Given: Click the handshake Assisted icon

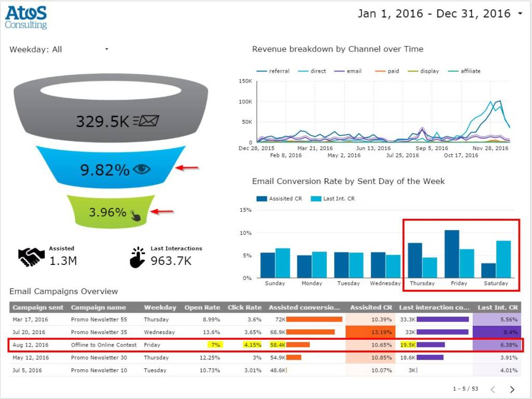Looking at the screenshot, I should [31, 256].
